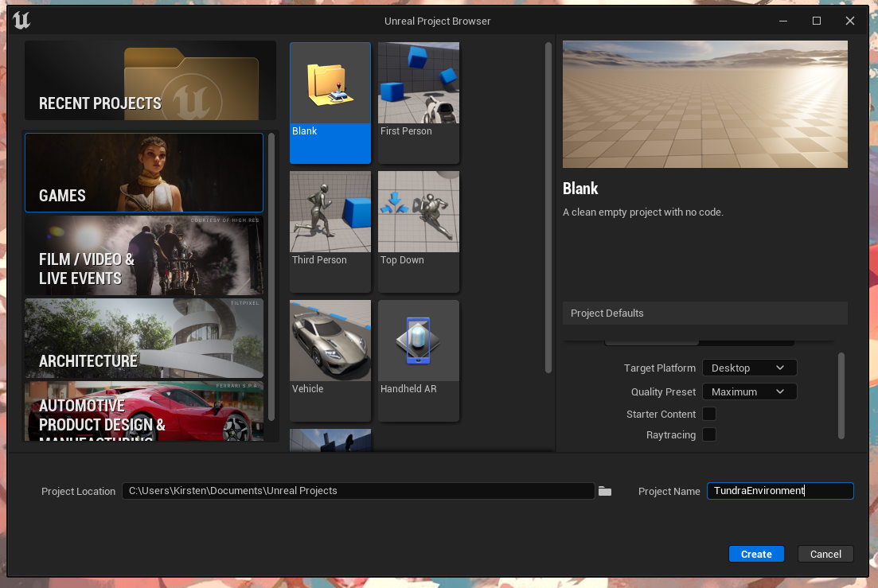The height and width of the screenshot is (588, 878).
Task: Select the Handheld AR template
Action: [x=419, y=360]
